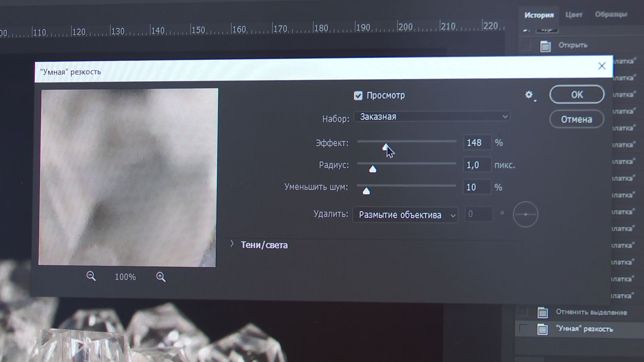This screenshot has height=362, width=644.
Task: Open the Удалить blur type dropdown
Action: click(x=405, y=215)
